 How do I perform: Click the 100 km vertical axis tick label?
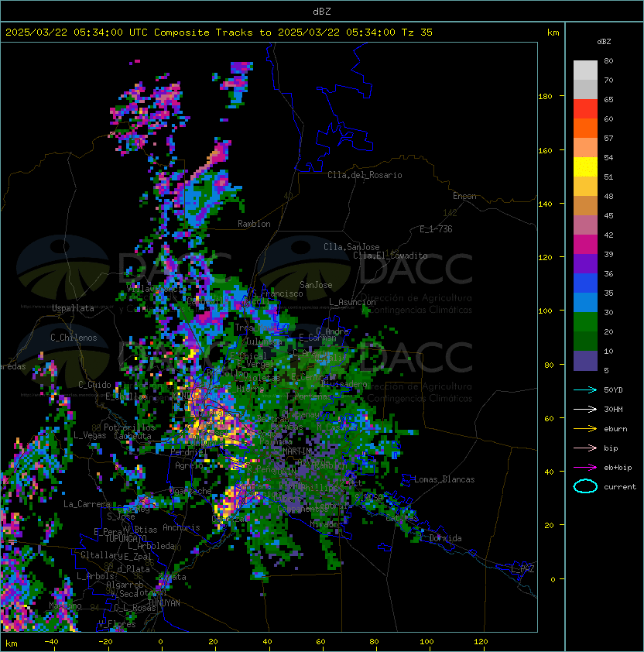point(545,311)
